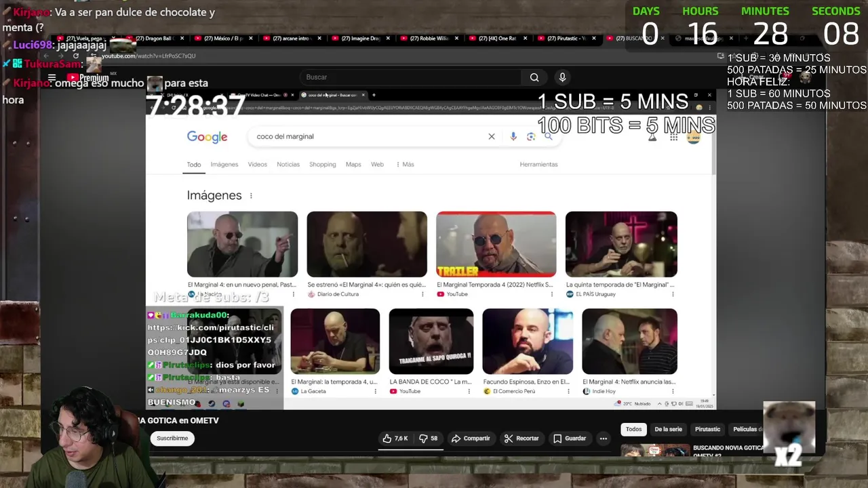Switch to inner 'OmeTV Video Chat' tab
Screen dimensions: 868x488
pos(263,95)
